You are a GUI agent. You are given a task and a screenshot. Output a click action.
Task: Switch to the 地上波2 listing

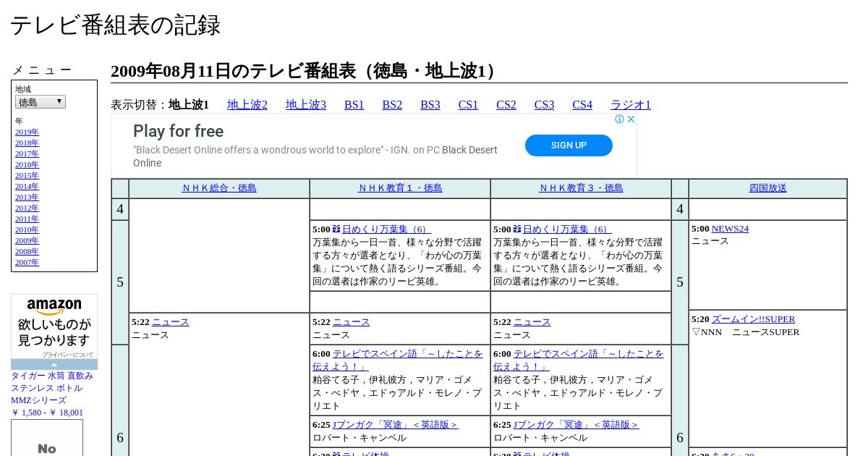tap(247, 105)
